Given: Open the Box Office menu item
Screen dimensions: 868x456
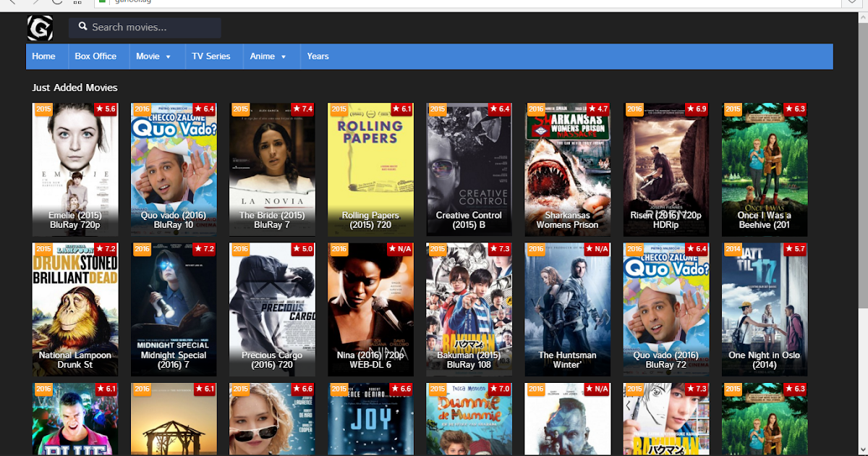Looking at the screenshot, I should 95,56.
